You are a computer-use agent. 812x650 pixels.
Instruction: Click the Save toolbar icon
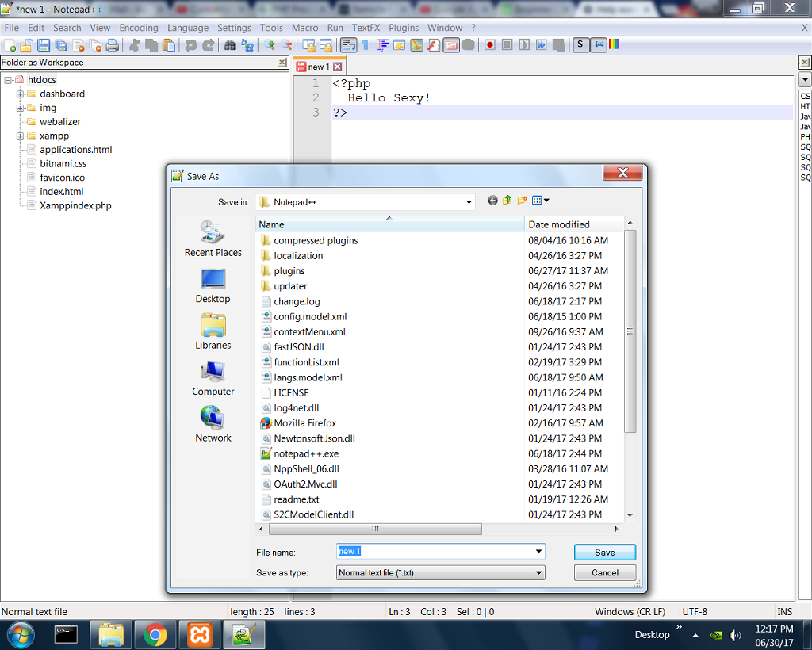point(44,45)
